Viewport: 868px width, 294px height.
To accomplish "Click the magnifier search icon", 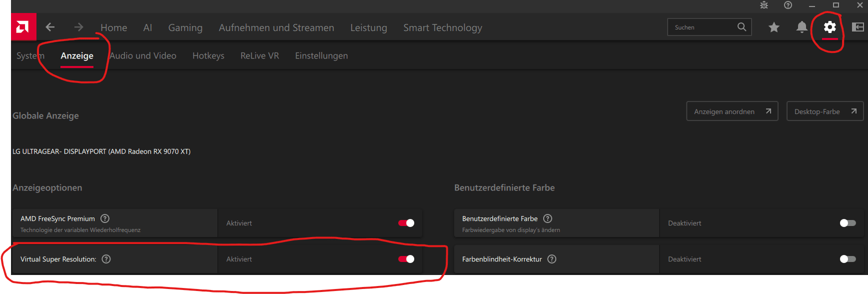I will point(742,27).
